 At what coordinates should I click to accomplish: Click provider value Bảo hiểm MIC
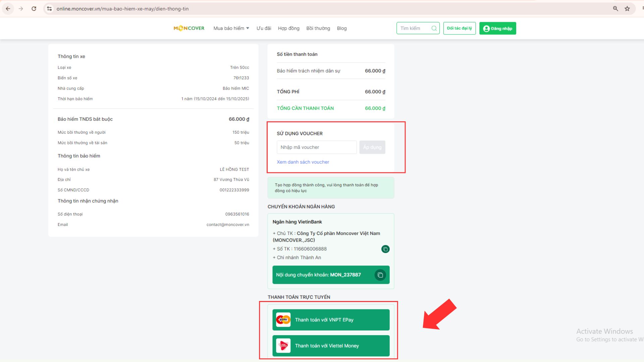click(236, 88)
